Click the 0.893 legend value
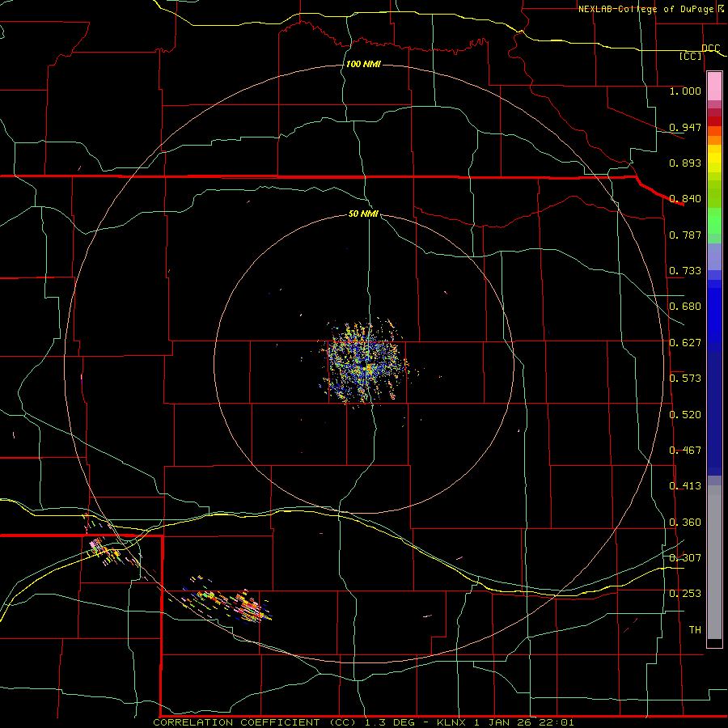Image resolution: width=728 pixels, height=728 pixels. point(685,163)
